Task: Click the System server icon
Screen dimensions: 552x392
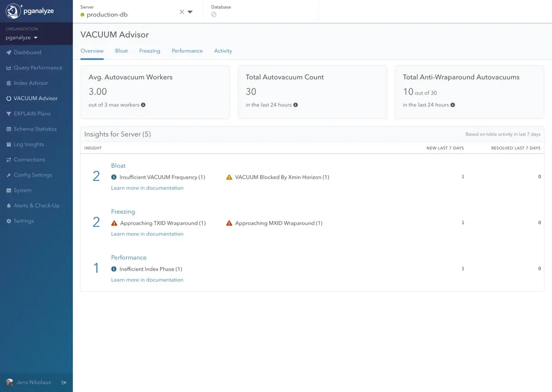Action: 9,190
